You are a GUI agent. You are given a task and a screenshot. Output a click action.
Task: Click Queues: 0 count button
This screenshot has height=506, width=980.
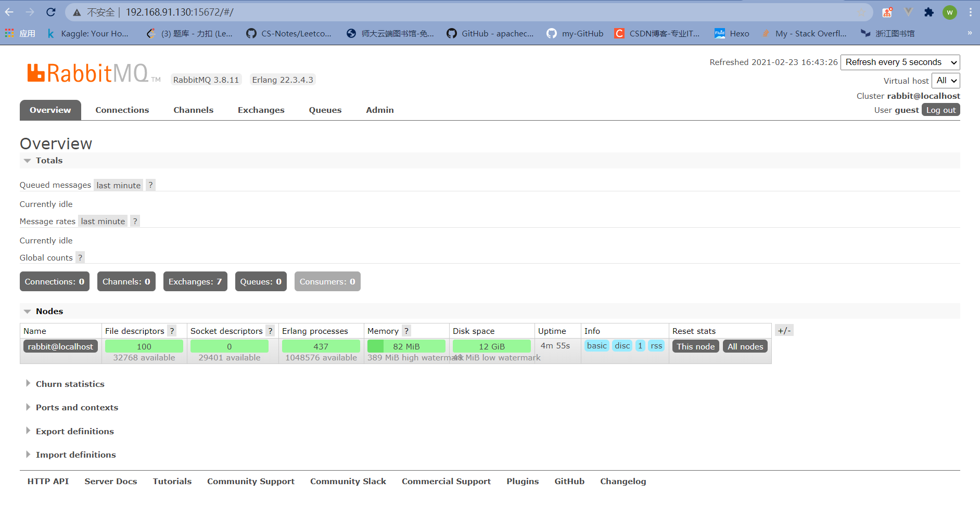click(x=261, y=281)
